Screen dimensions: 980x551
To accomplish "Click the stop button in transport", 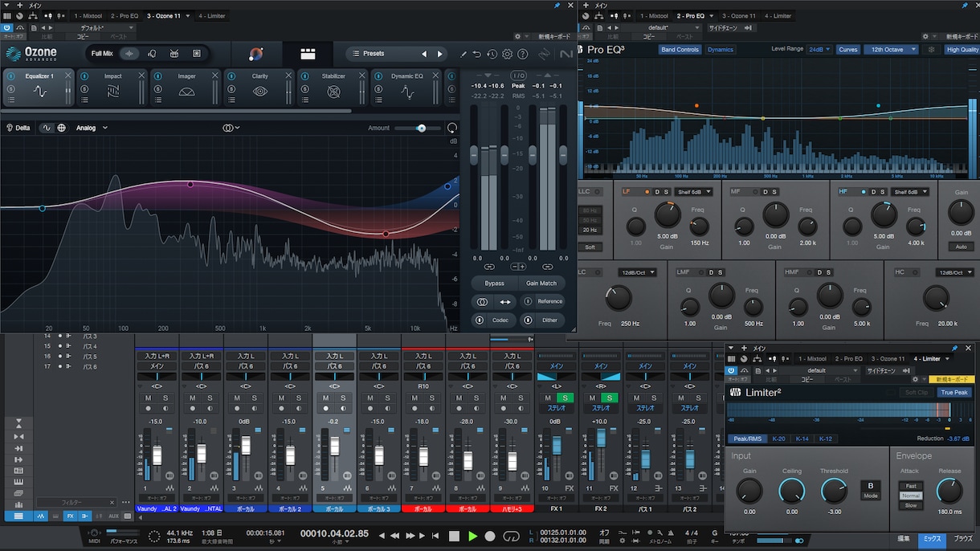I will coord(454,536).
